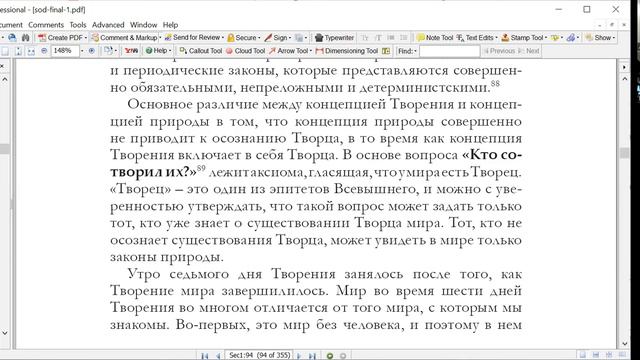Expand the Text Edits dropdown arrow
The height and width of the screenshot is (360, 640).
(x=496, y=38)
